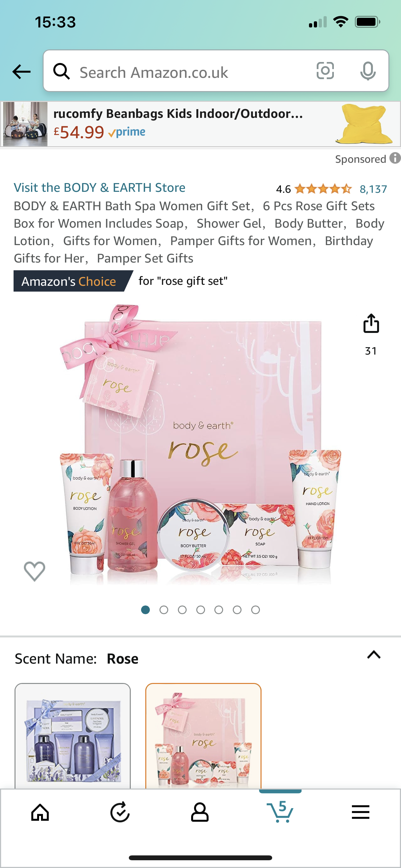Tap the Sponsored info icon
Viewport: 401px width, 868px height.
[395, 158]
